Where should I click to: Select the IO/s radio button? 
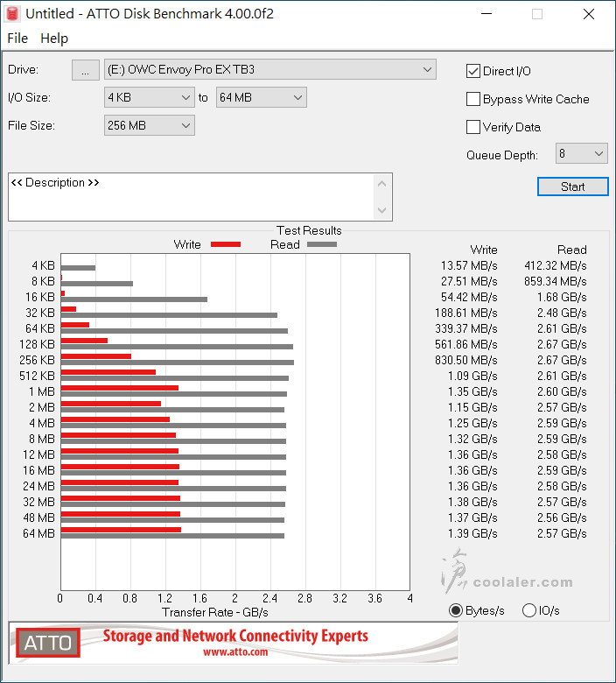pos(528,610)
